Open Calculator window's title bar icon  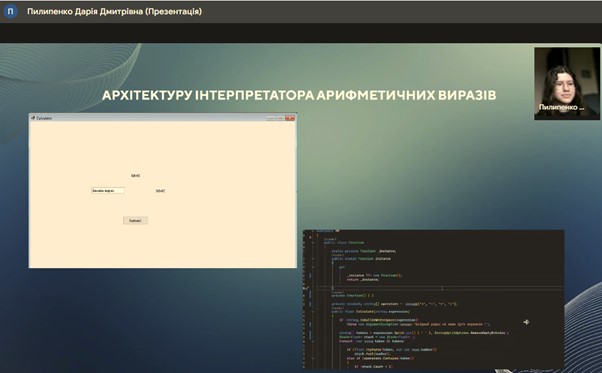pos(33,118)
